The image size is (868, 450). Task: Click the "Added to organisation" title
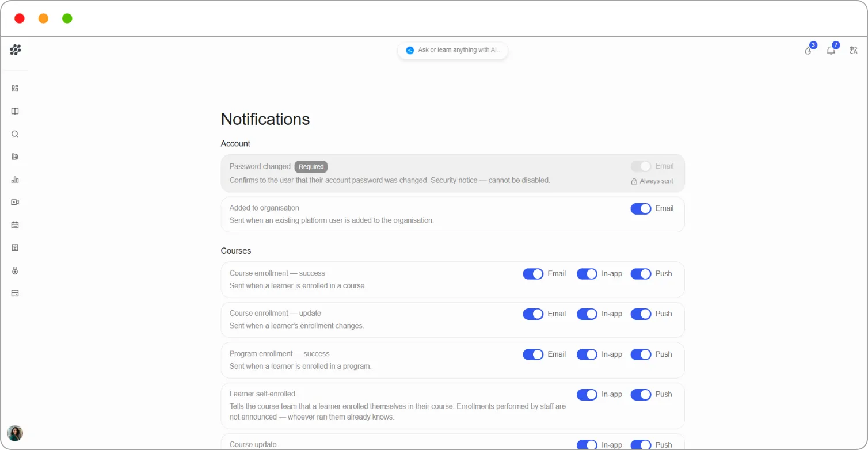coord(264,208)
